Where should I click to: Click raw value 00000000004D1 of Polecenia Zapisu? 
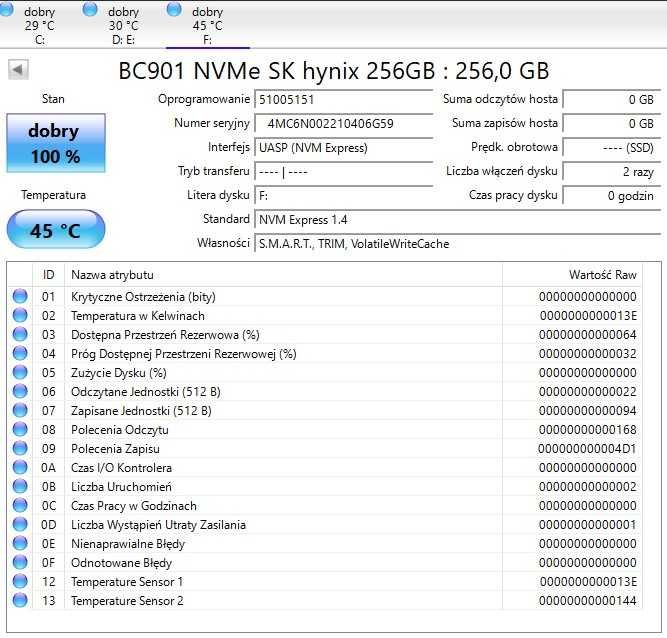click(587, 449)
